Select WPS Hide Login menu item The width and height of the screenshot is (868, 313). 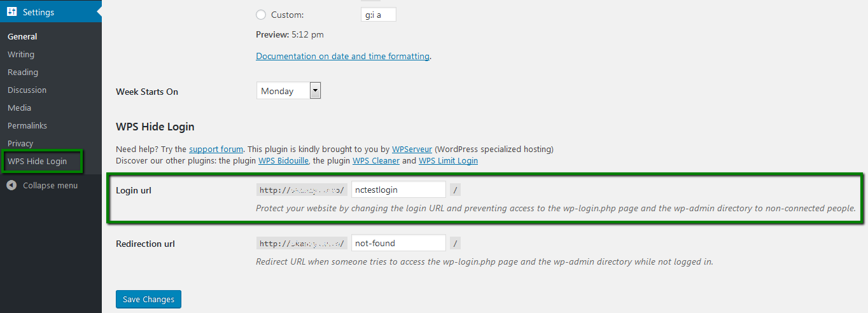pos(37,161)
